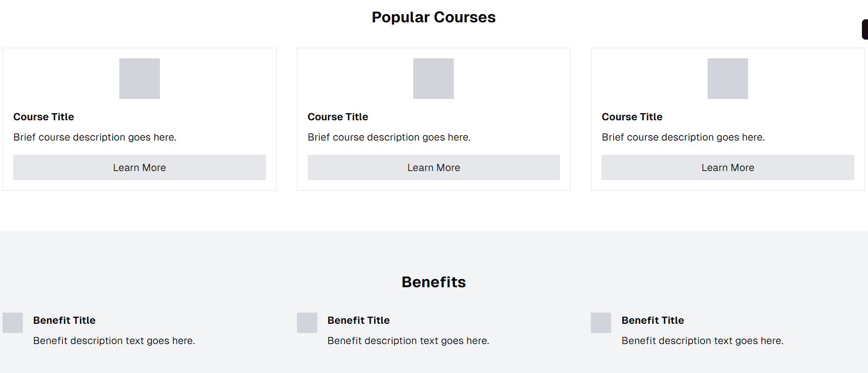
Task: Select the middle Course Title heading
Action: [x=338, y=117]
